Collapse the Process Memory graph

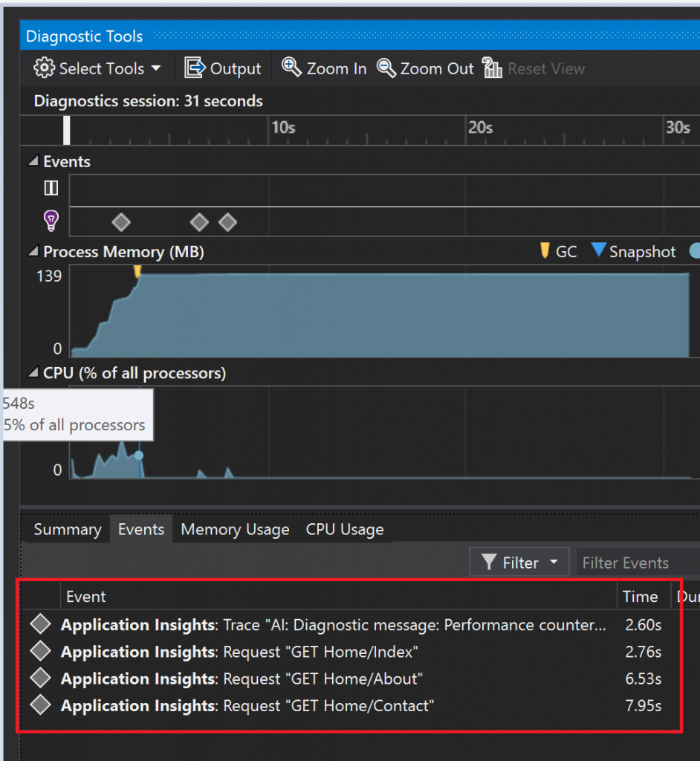coord(33,251)
